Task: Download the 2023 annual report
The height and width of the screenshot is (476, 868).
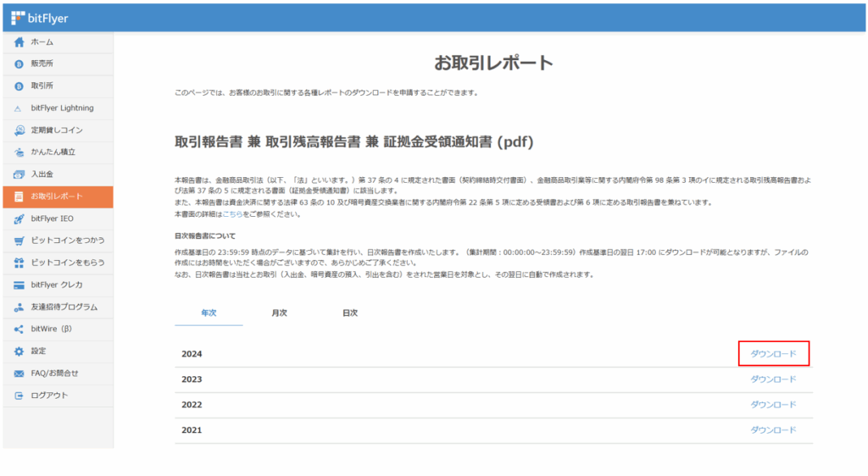Action: [773, 379]
